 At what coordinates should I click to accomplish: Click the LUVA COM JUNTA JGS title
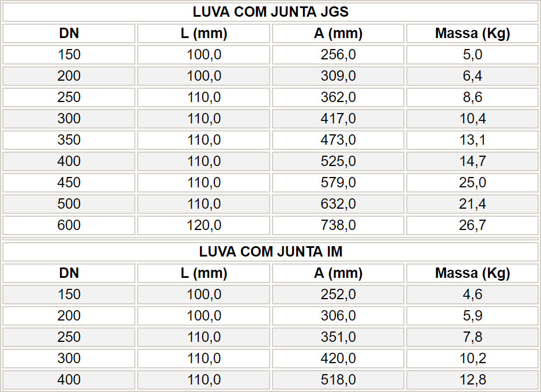pyautogui.click(x=271, y=12)
